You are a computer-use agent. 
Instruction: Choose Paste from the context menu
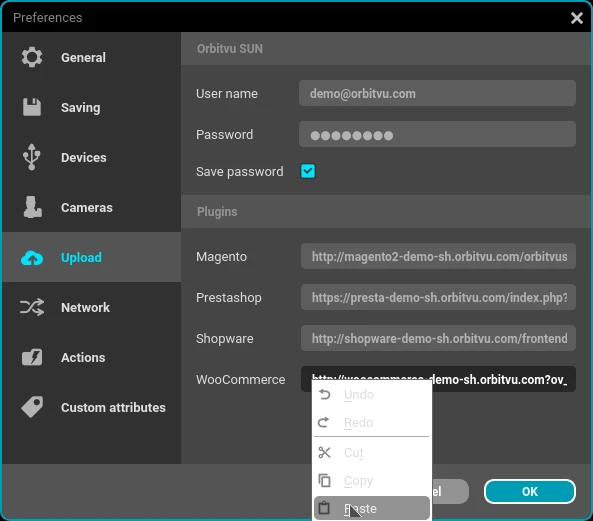click(x=372, y=509)
